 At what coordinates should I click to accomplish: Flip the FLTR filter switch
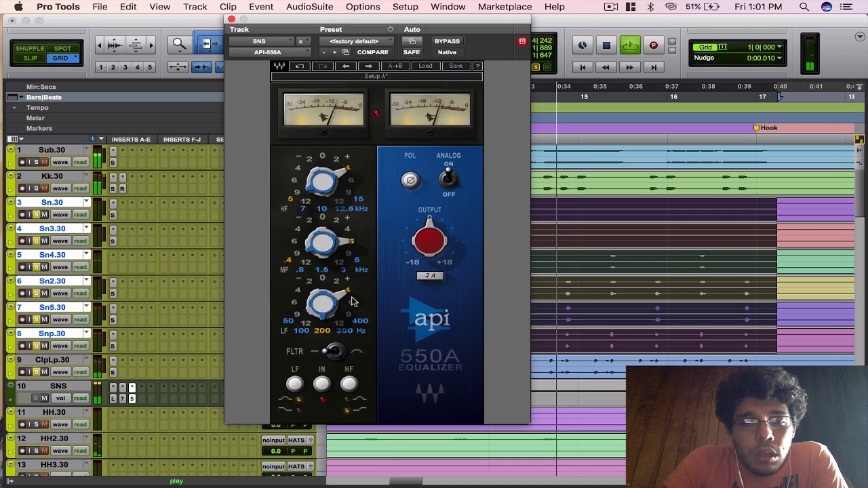[333, 351]
